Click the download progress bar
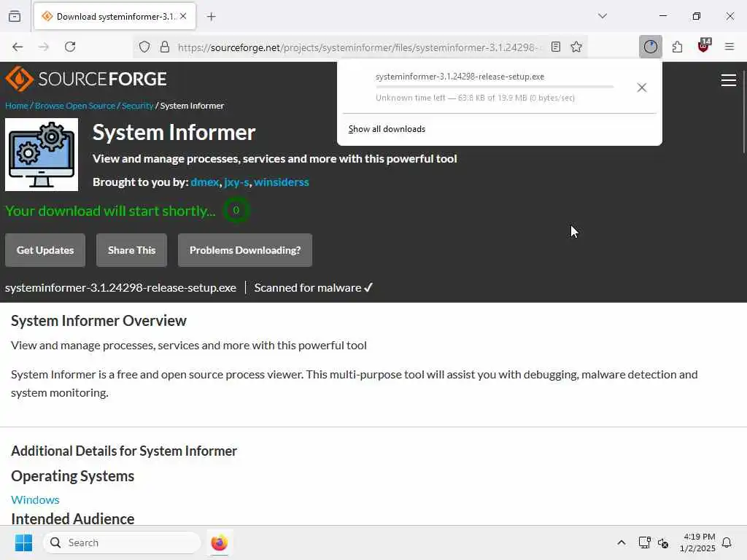 pyautogui.click(x=495, y=87)
